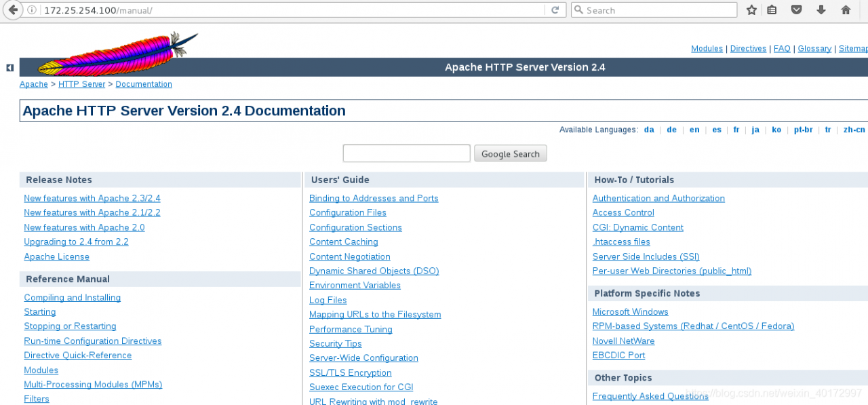Viewport: 868px width, 405px height.
Task: Open Upgrading to 2.4 from 2.2
Action: (x=76, y=242)
